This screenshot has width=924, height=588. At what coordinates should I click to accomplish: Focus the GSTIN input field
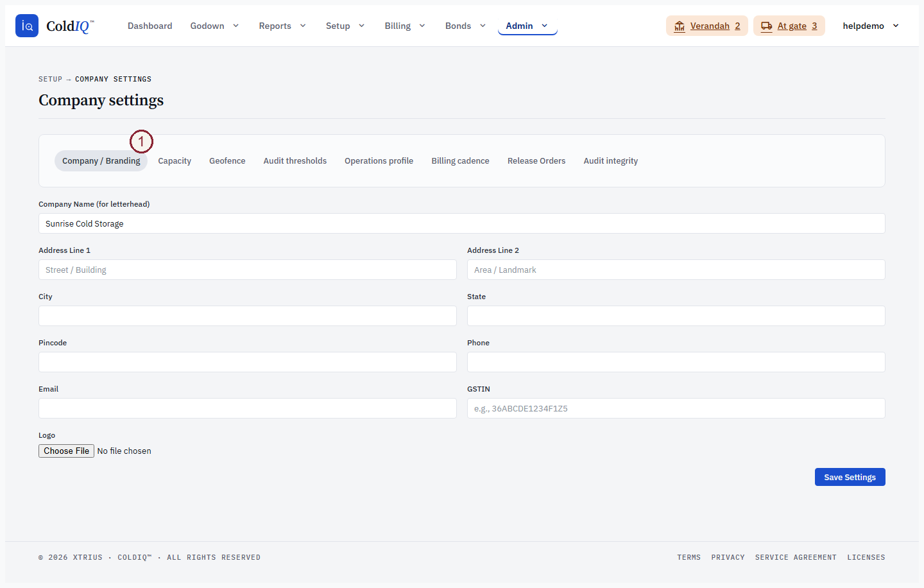tap(676, 408)
